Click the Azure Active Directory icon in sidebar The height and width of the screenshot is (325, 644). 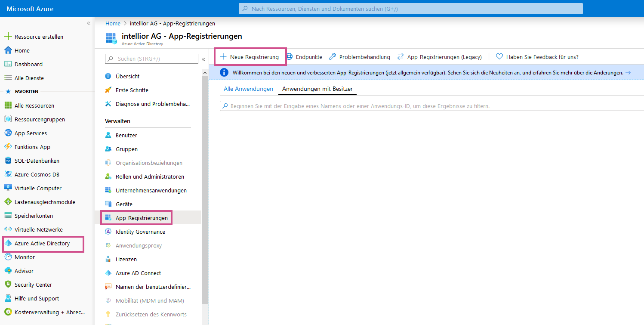coord(8,243)
